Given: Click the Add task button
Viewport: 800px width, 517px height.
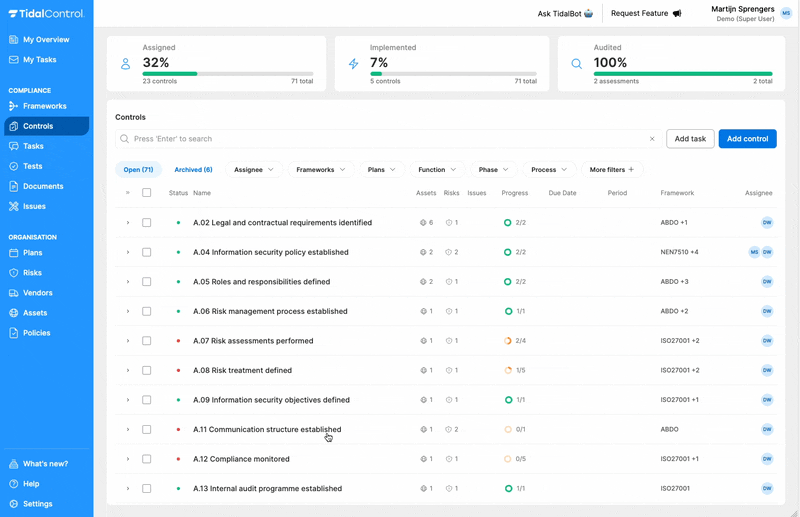Looking at the screenshot, I should pos(689,139).
